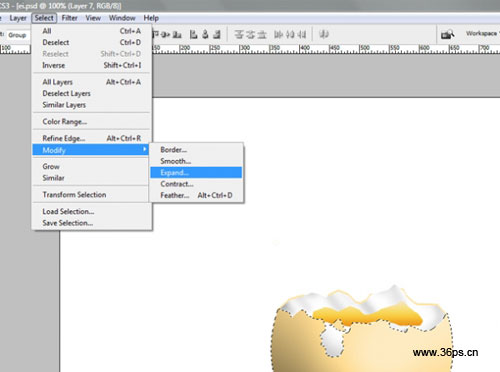Choose Deselect Layers entry
This screenshot has width=500, height=372.
coord(91,93)
